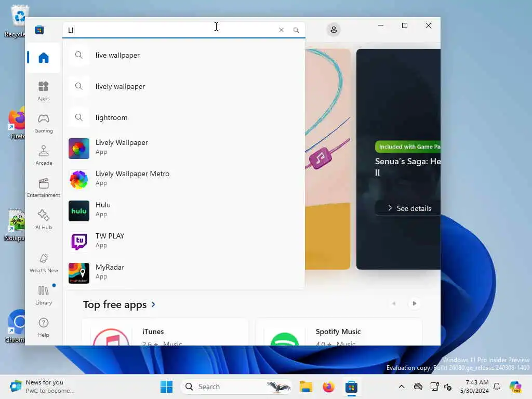Open Copilot preview icon in taskbar
Viewport: 532px width, 399px height.
515,387
